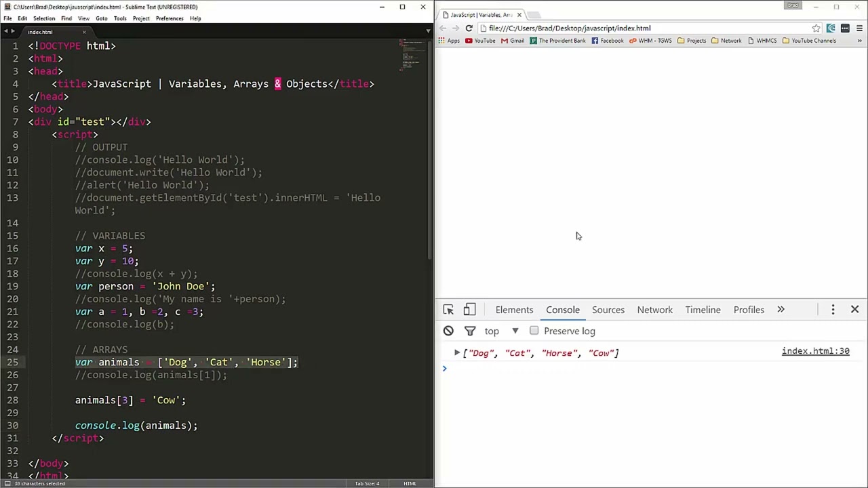Image resolution: width=868 pixels, height=488 pixels.
Task: Click the Sublime tab history back arrow
Action: pyautogui.click(x=5, y=31)
